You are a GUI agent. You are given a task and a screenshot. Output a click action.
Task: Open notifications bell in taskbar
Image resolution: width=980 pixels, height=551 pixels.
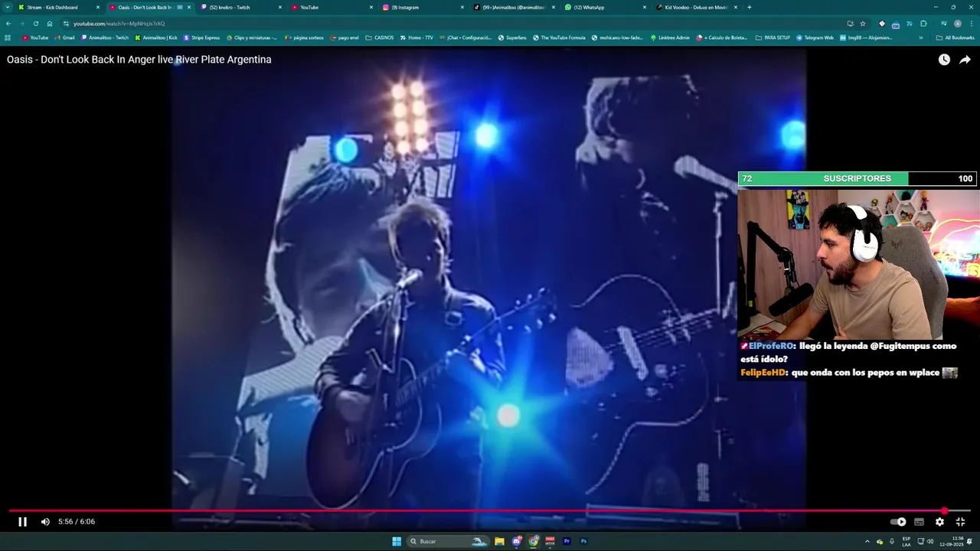point(969,541)
